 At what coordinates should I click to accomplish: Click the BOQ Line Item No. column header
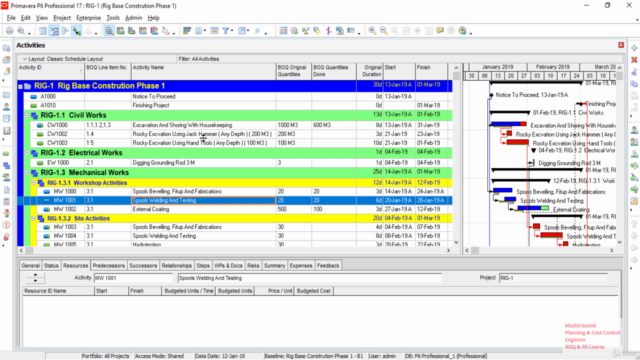pyautogui.click(x=108, y=71)
